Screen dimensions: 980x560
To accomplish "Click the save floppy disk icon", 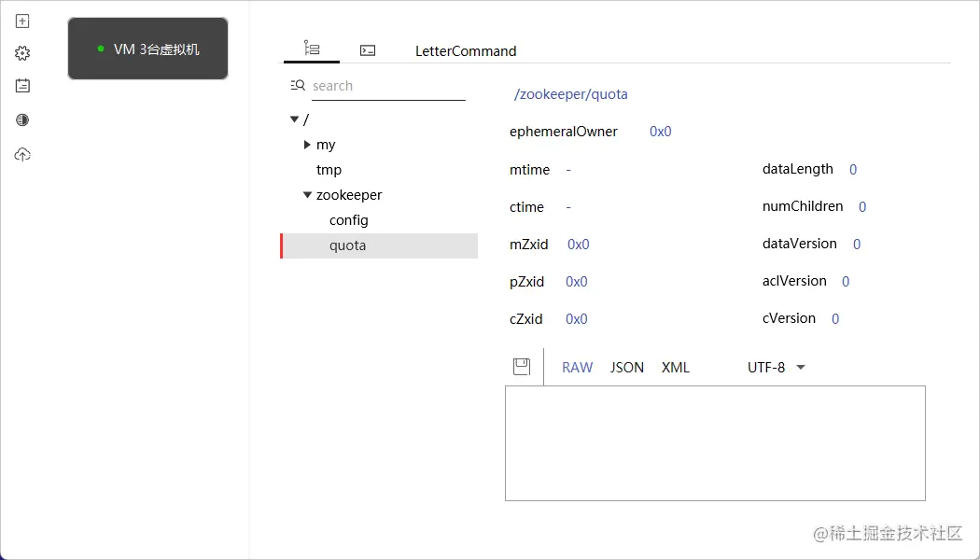I will (522, 367).
